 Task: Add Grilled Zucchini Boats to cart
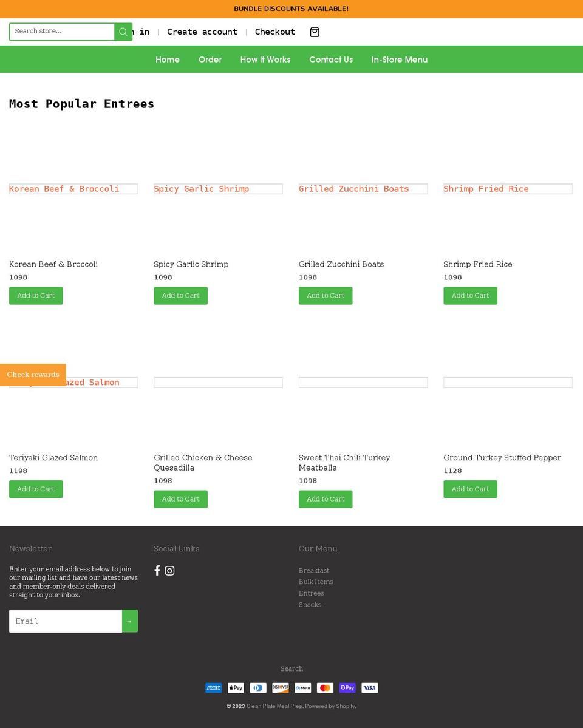(x=326, y=296)
